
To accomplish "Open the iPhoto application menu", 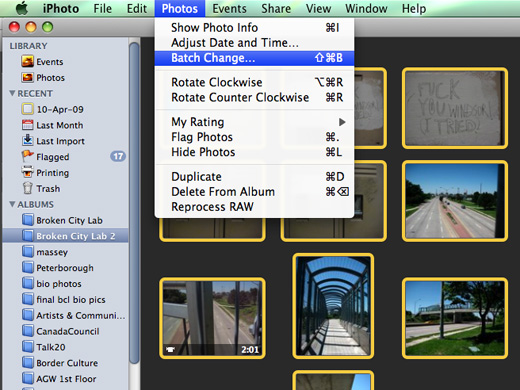I will pos(61,8).
